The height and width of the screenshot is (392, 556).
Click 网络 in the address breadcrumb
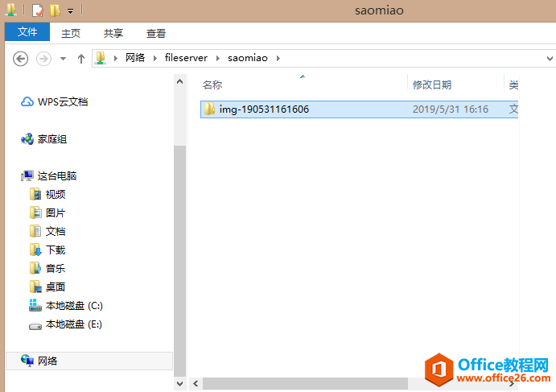coord(135,58)
